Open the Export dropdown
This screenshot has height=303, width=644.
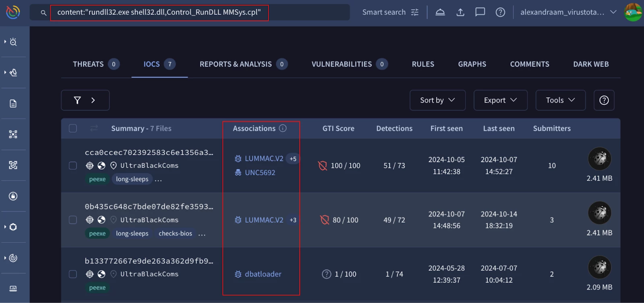pos(500,100)
